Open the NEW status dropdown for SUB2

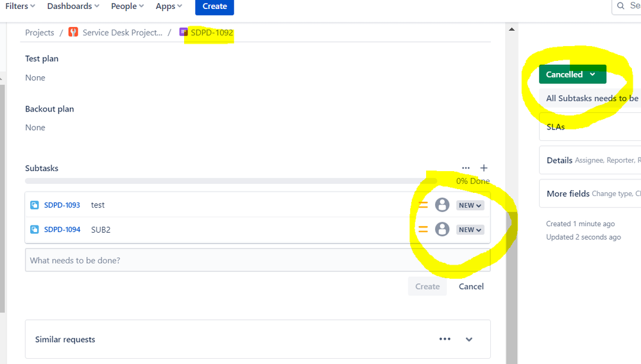pos(470,230)
